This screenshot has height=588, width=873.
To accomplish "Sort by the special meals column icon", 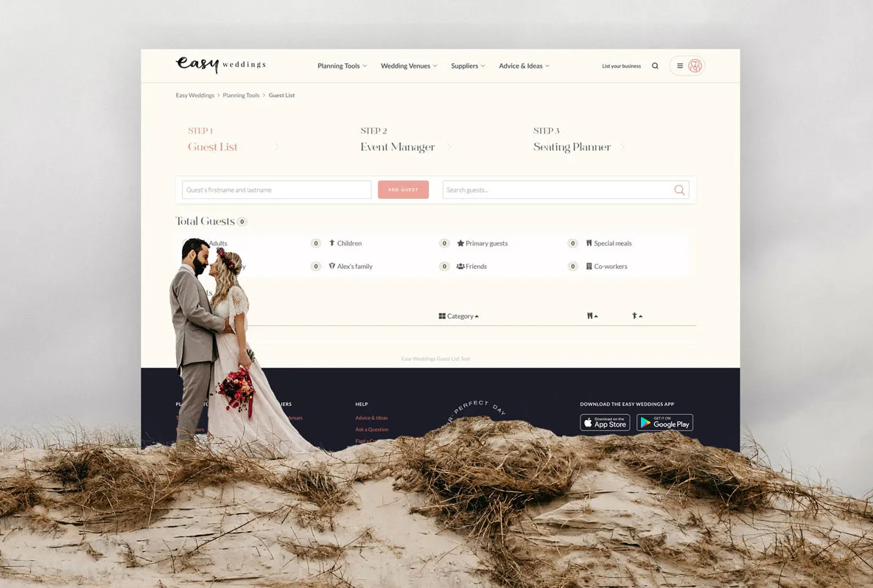I will [592, 316].
